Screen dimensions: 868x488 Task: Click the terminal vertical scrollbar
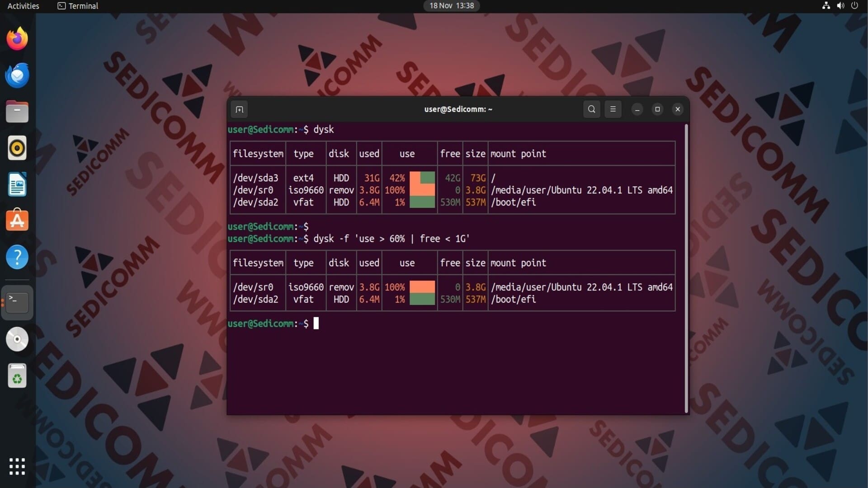click(x=686, y=268)
